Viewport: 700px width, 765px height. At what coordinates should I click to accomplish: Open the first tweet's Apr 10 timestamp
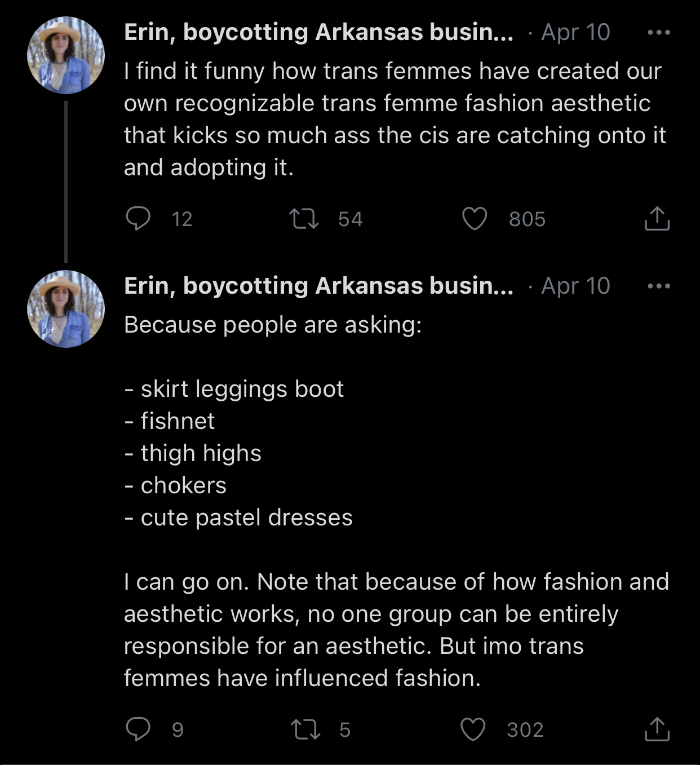point(575,33)
